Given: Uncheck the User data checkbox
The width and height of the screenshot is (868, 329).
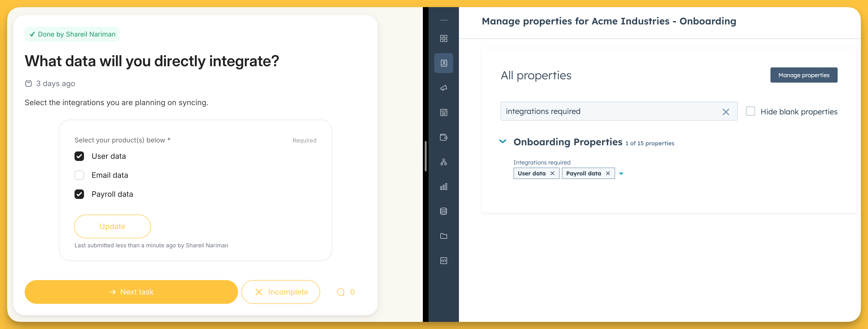Looking at the screenshot, I should pyautogui.click(x=79, y=156).
